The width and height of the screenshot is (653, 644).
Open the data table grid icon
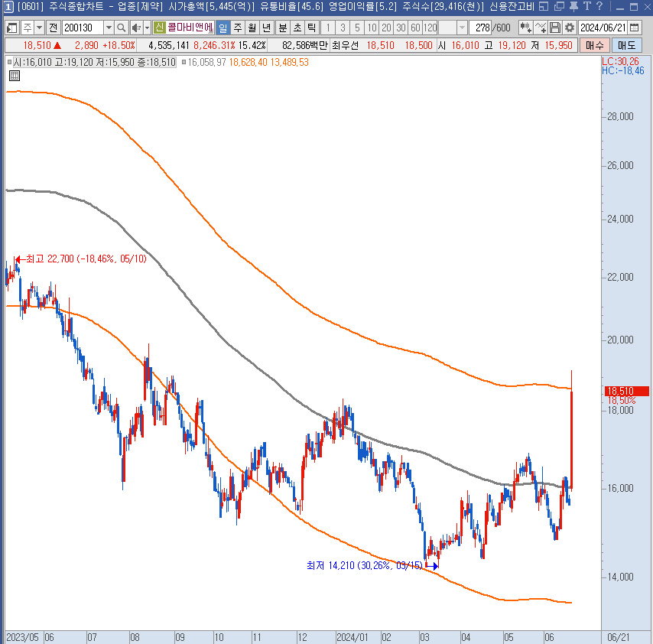tap(15, 76)
